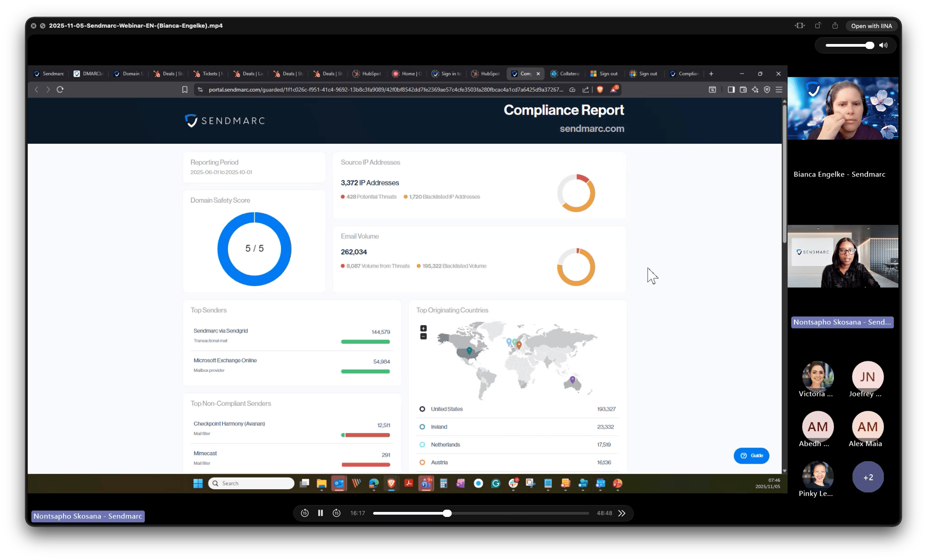The image size is (927, 560).
Task: Reload the Compliance Report page
Action: [60, 89]
